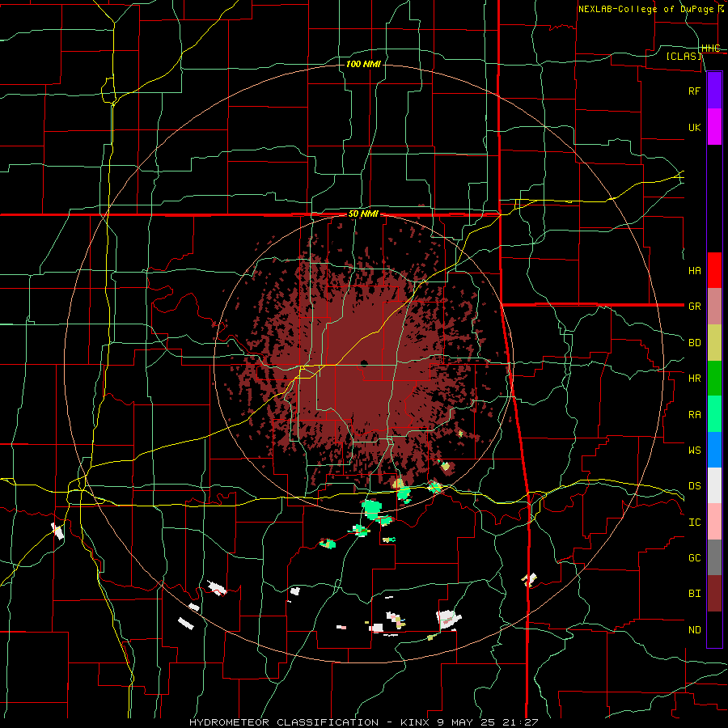
Task: Click the '100 NMI' range ring label
Action: [x=363, y=64]
